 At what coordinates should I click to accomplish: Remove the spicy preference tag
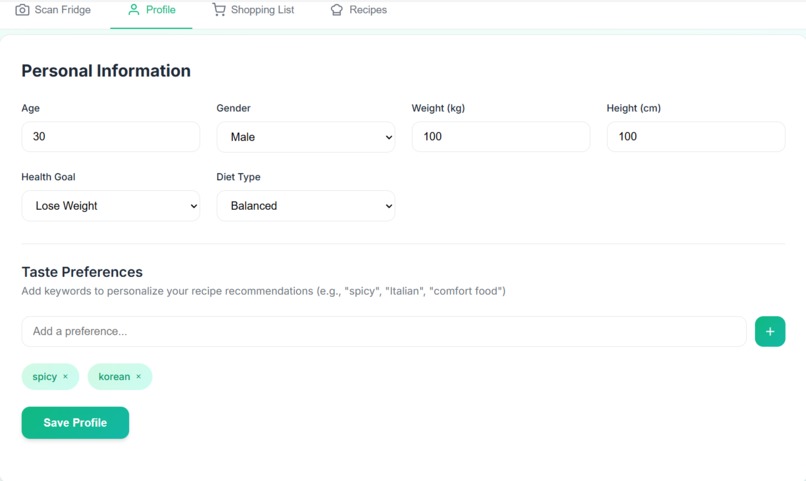pos(65,377)
